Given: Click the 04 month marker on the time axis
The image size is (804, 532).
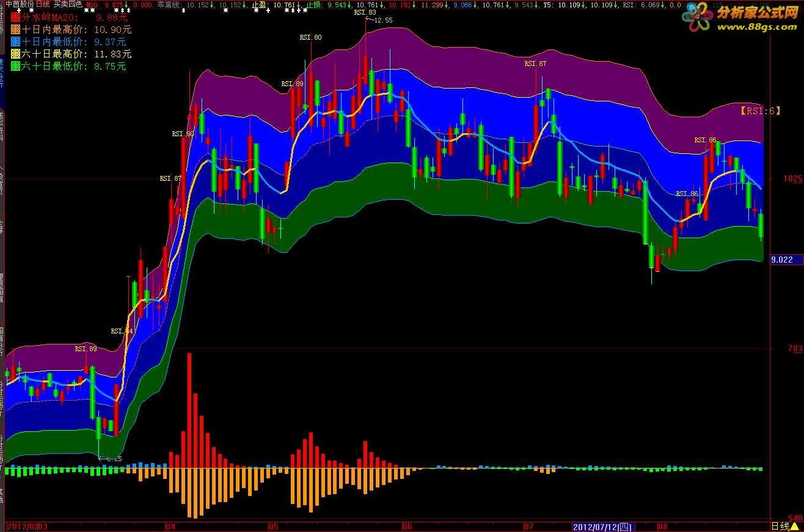Looking at the screenshot, I should 170,526.
